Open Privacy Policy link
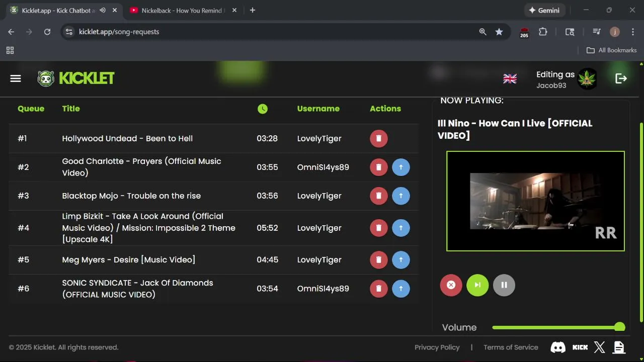The image size is (644, 362). [x=437, y=347]
